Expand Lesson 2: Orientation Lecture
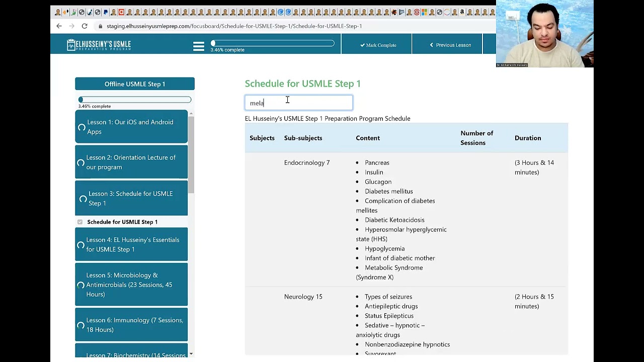Screen dimensions: 644x362 pyautogui.click(x=131, y=162)
